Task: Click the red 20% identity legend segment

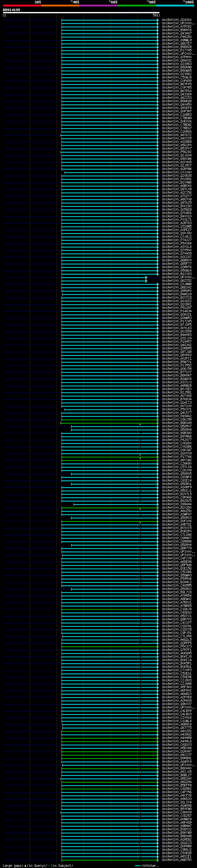Action: tap(22, 6)
